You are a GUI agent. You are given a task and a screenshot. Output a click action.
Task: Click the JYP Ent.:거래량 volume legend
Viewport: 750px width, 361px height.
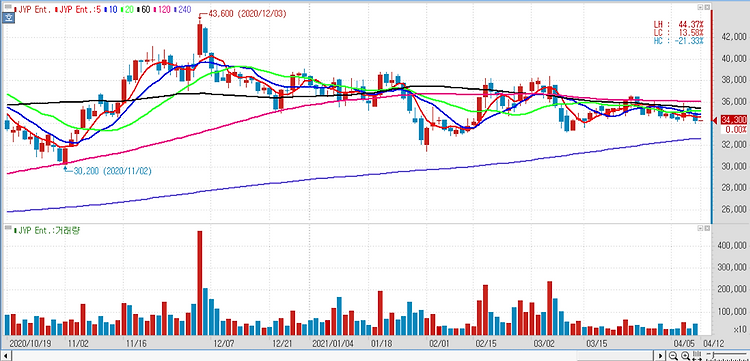pyautogui.click(x=48, y=231)
